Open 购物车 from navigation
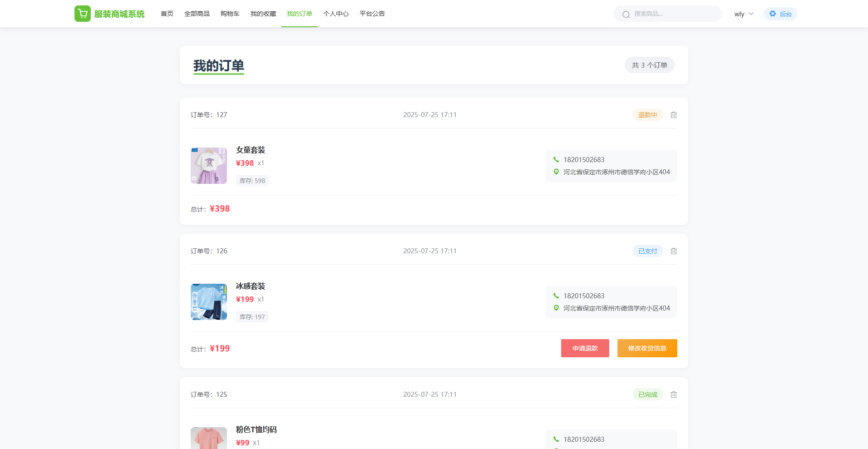The width and height of the screenshot is (868, 449). click(x=230, y=14)
